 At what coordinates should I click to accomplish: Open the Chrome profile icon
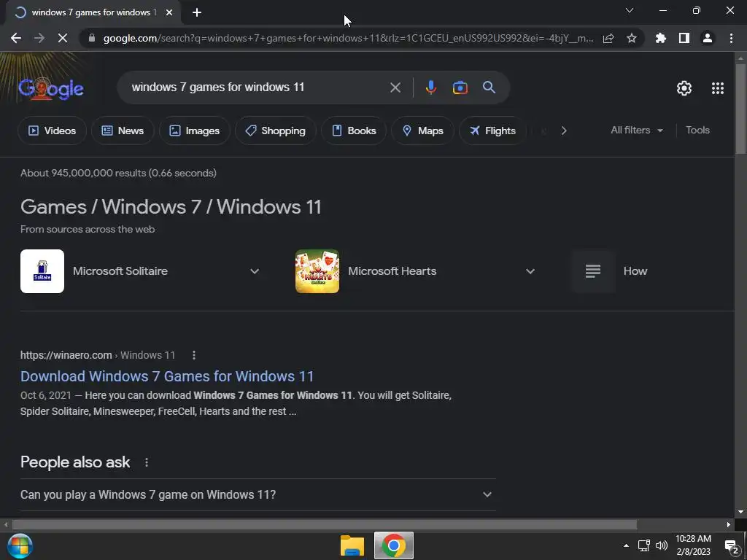(x=708, y=38)
